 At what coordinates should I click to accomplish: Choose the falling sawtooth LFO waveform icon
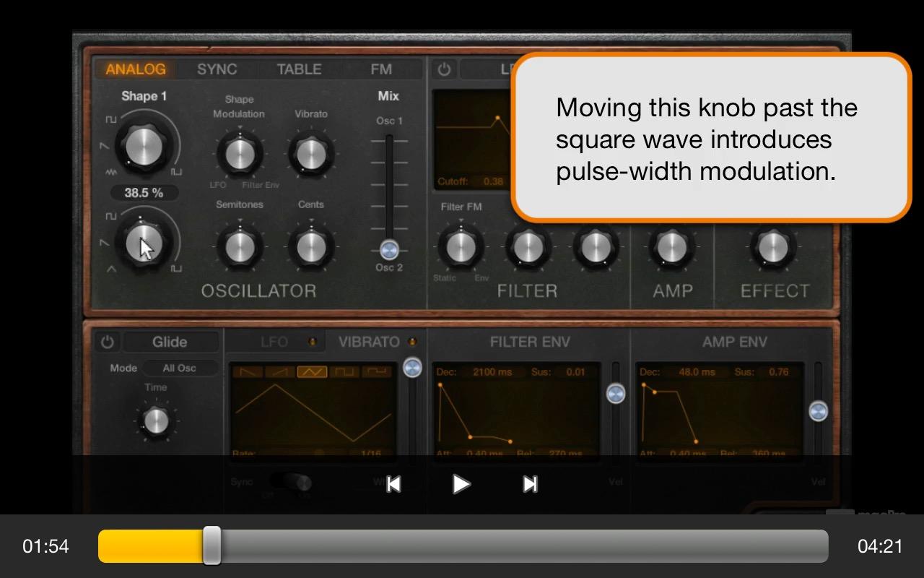(247, 371)
